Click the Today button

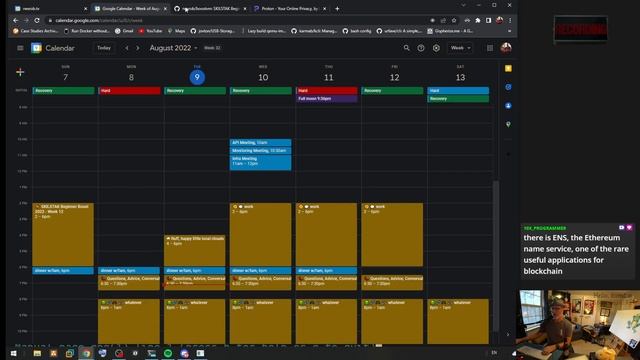pyautogui.click(x=104, y=48)
